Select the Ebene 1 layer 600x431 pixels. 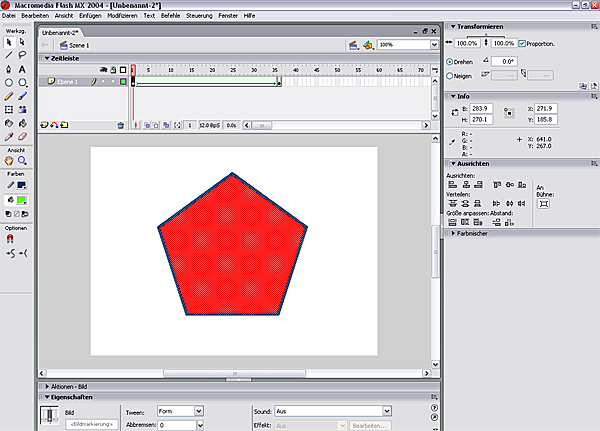coord(65,81)
